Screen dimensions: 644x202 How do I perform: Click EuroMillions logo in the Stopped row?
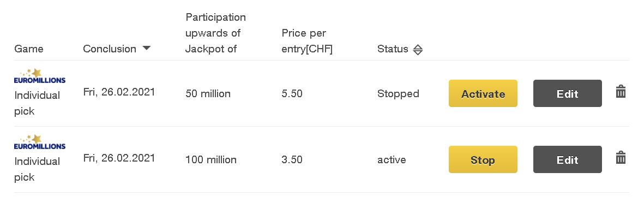39,76
